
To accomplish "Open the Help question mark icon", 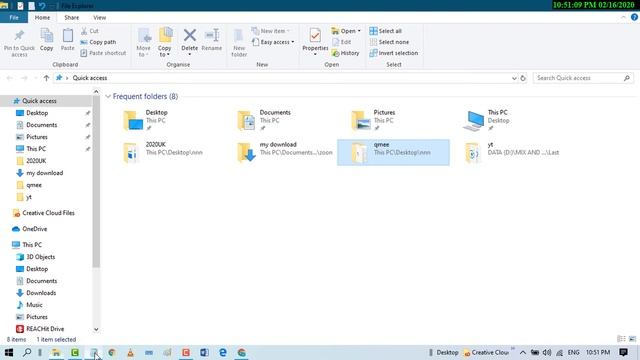I will pos(634,18).
